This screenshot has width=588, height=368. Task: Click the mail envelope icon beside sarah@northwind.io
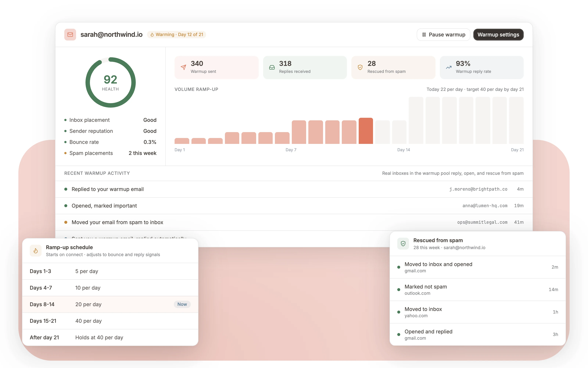coord(70,35)
